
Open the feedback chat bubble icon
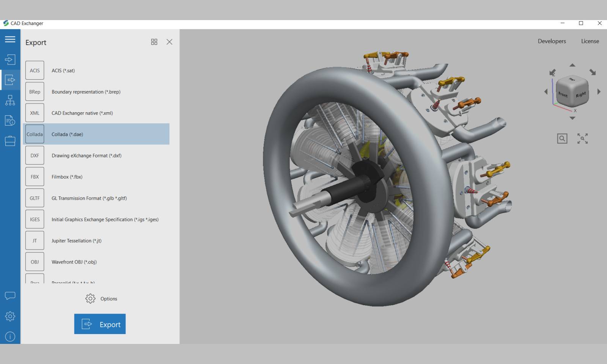(x=10, y=296)
